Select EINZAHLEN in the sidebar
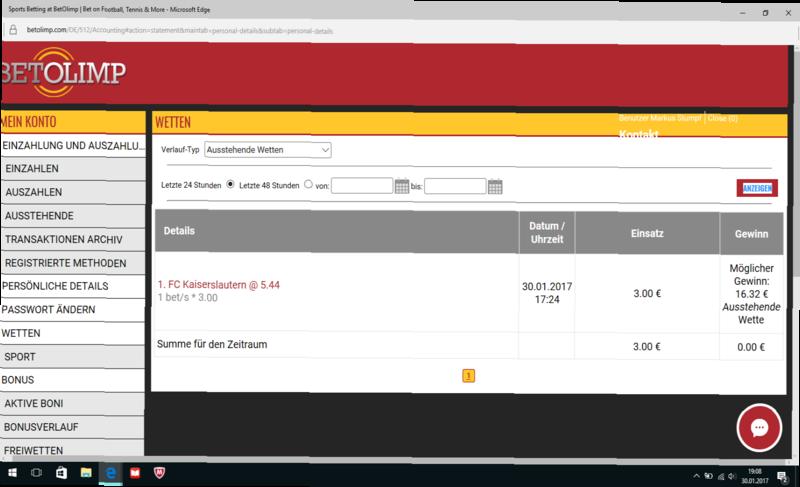800x487 pixels. (x=73, y=169)
